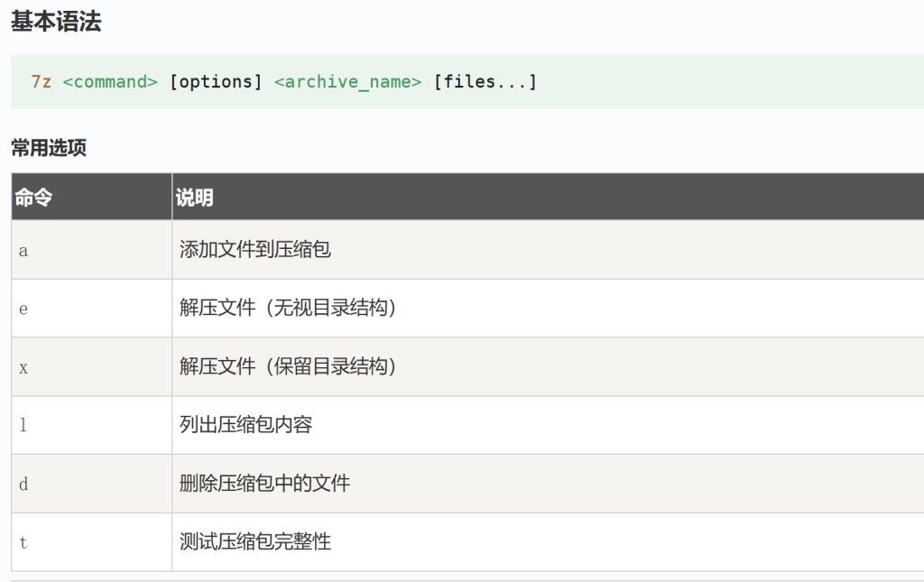Click the 'd' command cell

[x=92, y=484]
